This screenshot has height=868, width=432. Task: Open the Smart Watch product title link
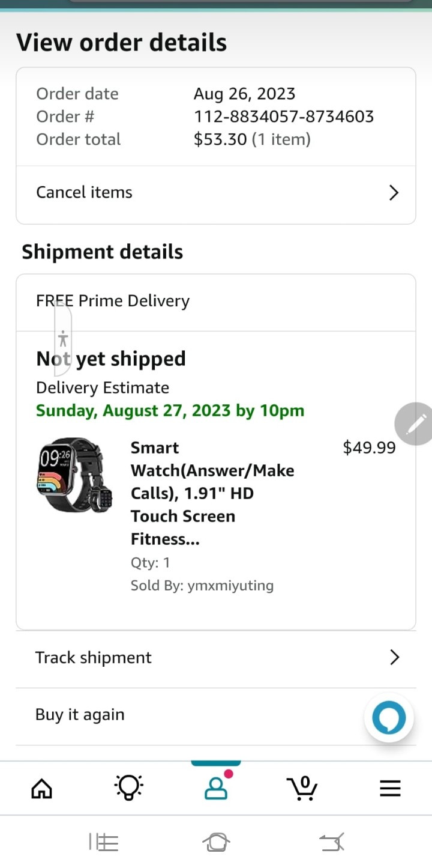(212, 493)
